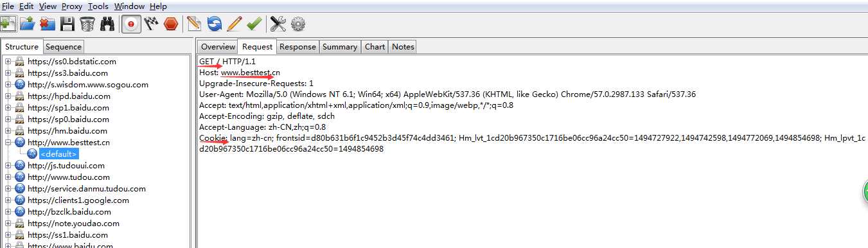The height and width of the screenshot is (248, 868).
Task: Toggle the red recording button
Action: [x=130, y=24]
